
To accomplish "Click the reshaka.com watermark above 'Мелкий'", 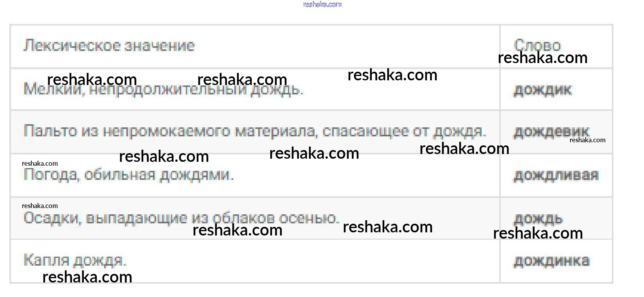I will 92,80.
